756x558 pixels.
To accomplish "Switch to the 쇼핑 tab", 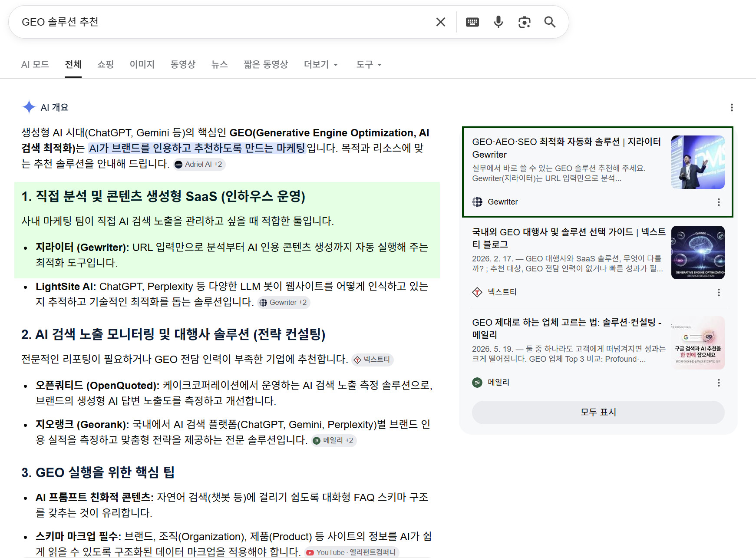I will click(x=106, y=65).
